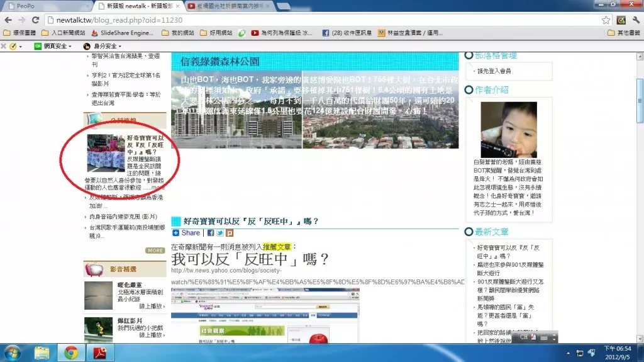Screen dimensions: 644x362
Task: Open the 亨利2 news headline link
Action: [126, 79]
